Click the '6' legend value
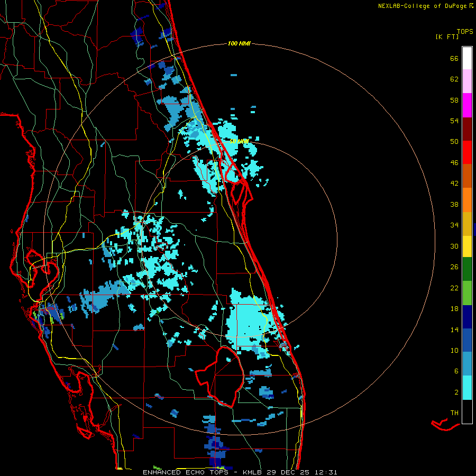This screenshot has height=476, width=476. click(456, 371)
